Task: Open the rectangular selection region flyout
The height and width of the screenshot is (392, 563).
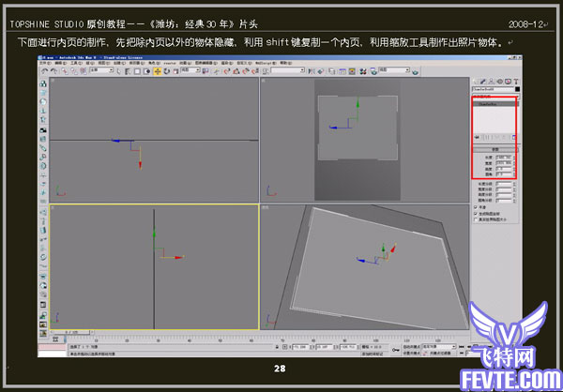Action: [137, 71]
